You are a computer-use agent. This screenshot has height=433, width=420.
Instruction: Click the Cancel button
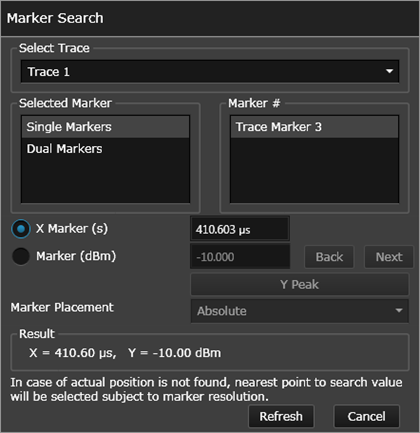coord(366,416)
